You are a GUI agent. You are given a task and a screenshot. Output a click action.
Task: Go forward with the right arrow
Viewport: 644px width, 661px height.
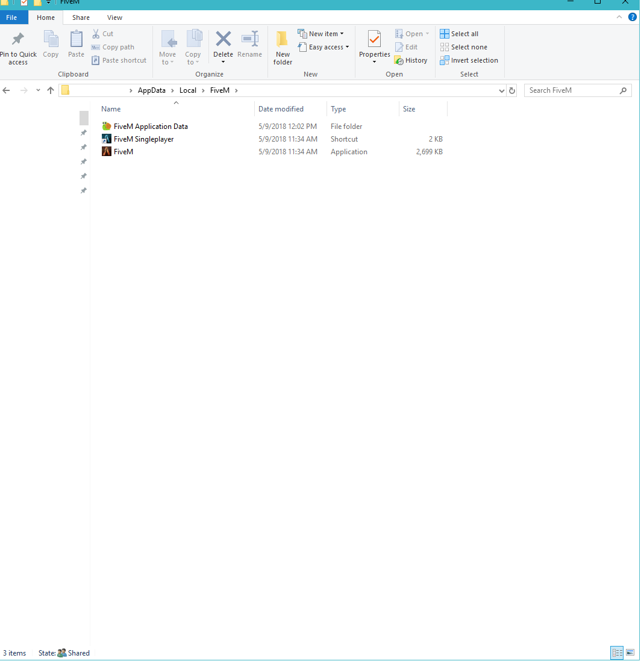point(24,90)
